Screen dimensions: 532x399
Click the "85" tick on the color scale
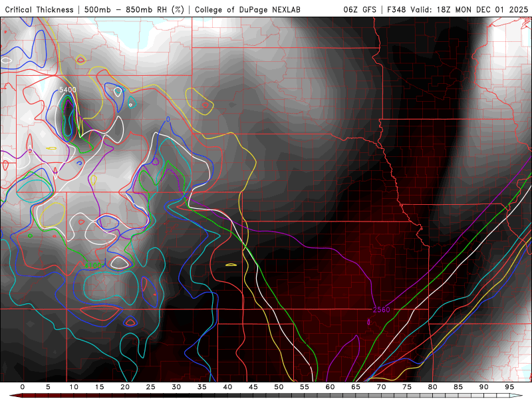pos(458,387)
